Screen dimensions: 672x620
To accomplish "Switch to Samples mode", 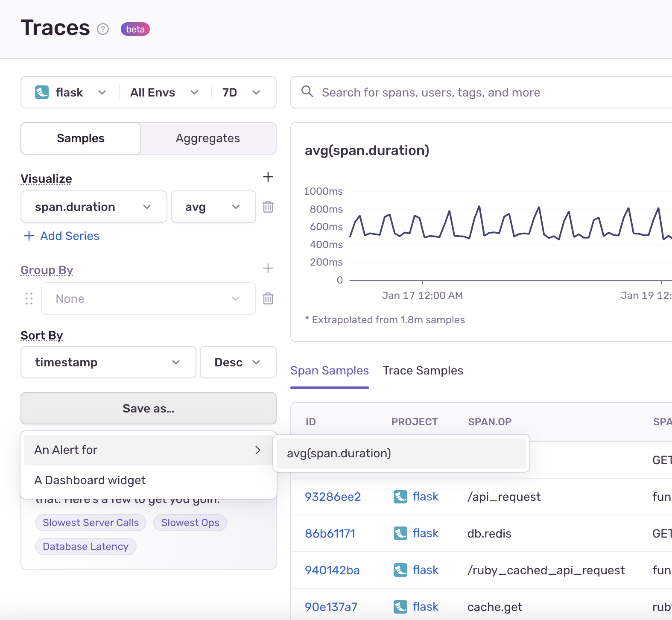I will click(81, 138).
